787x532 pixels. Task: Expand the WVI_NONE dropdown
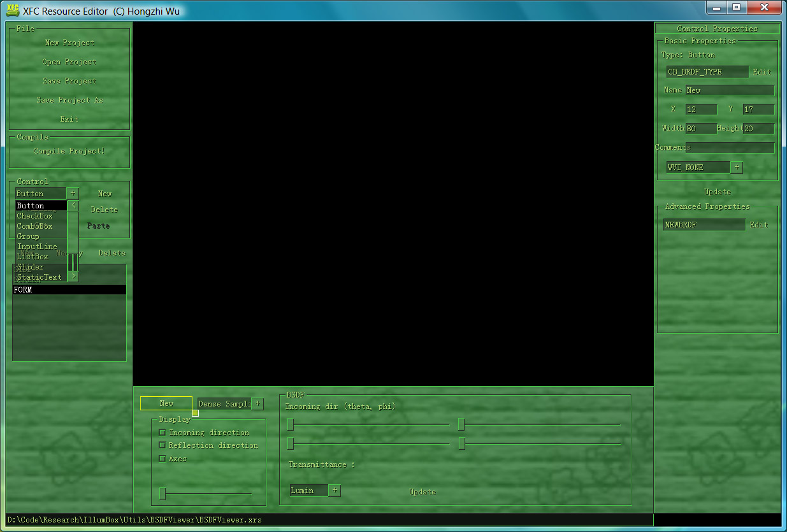(737, 168)
